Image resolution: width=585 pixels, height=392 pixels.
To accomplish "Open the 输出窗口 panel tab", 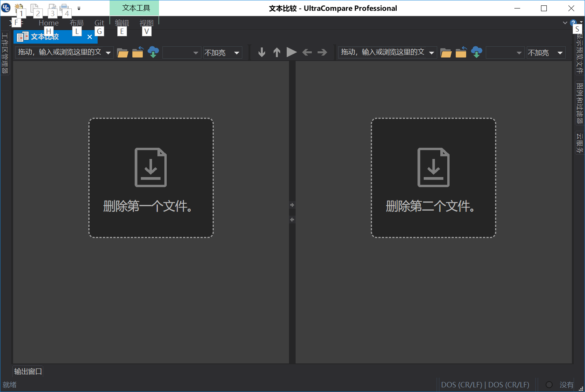I will (x=28, y=371).
